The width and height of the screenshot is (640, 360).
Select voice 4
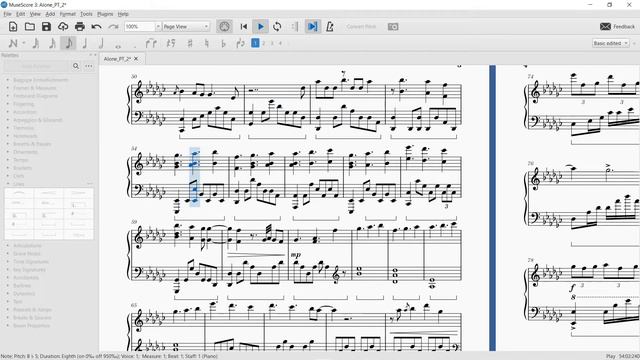click(280, 43)
